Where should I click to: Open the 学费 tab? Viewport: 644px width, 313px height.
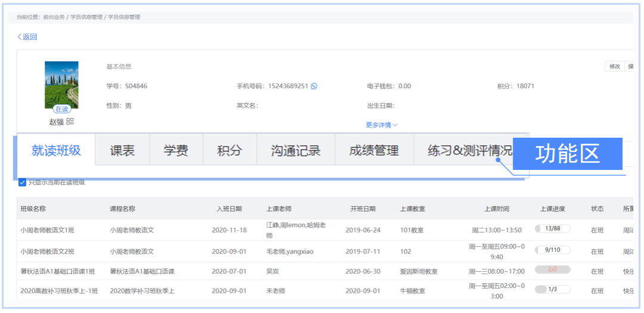pos(176,151)
